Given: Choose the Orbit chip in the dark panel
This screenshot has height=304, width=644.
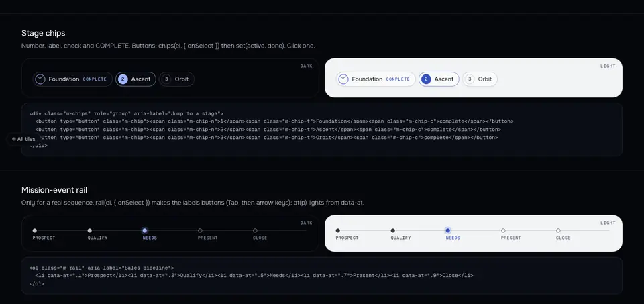Looking at the screenshot, I should 176,79.
